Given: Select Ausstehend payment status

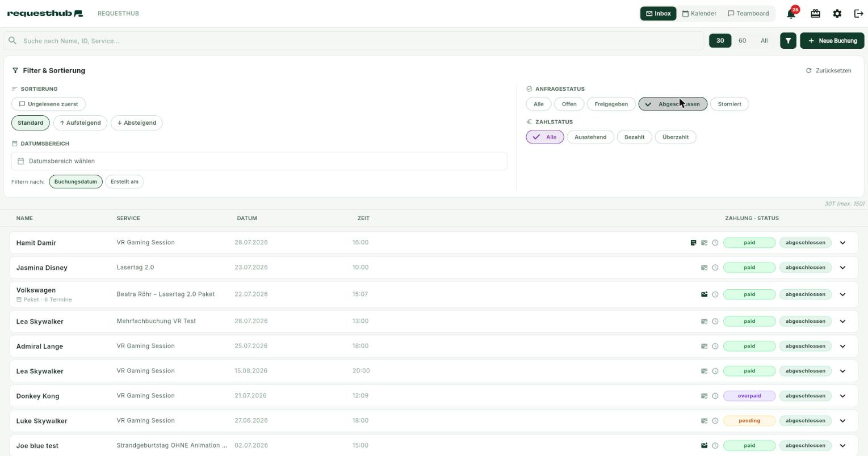Looking at the screenshot, I should tap(590, 137).
